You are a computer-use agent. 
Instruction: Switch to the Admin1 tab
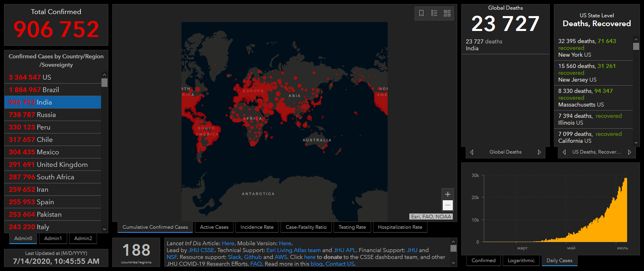[53, 238]
